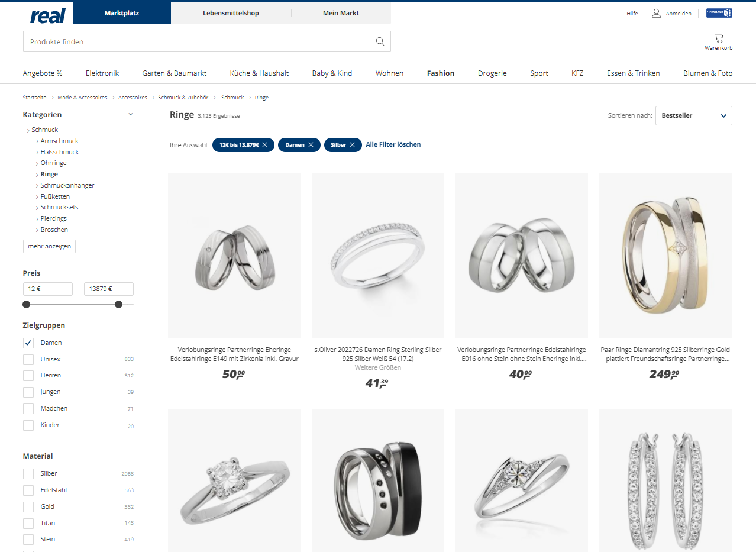Open the Edelstahlringe E149 product image
Image resolution: width=756 pixels, height=552 pixels.
(234, 256)
